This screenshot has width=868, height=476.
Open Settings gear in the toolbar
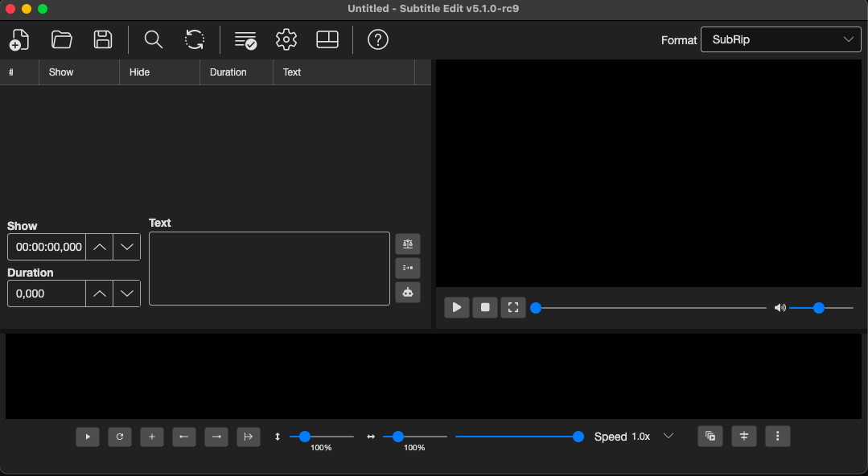(286, 40)
